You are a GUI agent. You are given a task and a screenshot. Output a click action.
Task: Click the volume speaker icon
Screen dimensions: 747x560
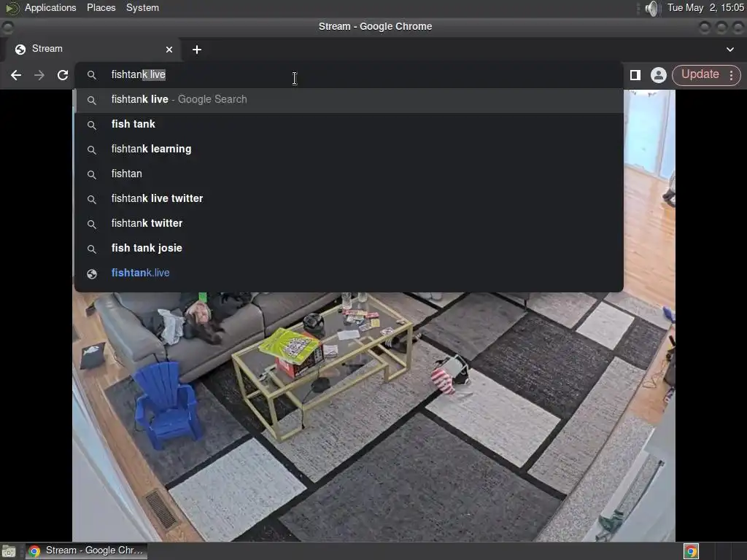[x=651, y=8]
